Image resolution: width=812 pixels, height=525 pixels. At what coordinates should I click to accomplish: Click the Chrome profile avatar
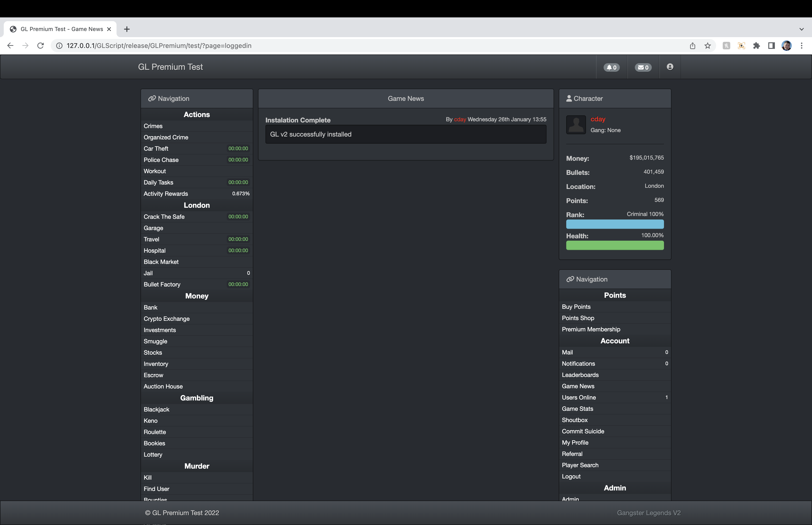pos(786,46)
